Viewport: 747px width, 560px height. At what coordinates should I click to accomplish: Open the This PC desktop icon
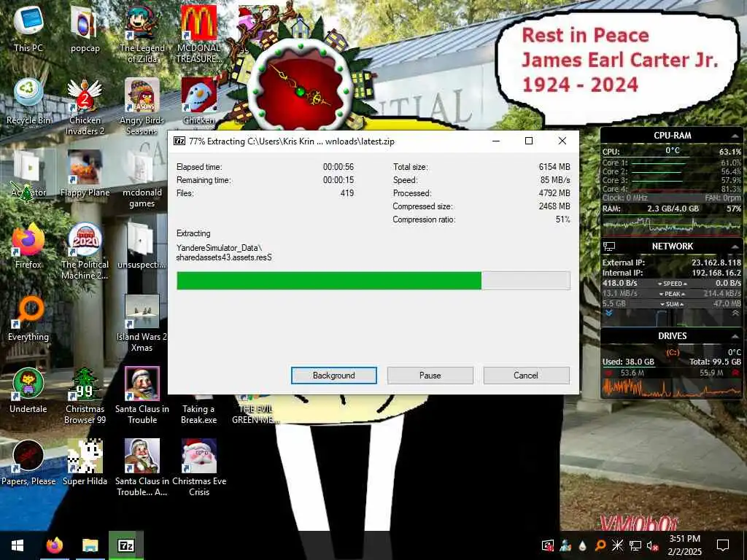(28, 28)
